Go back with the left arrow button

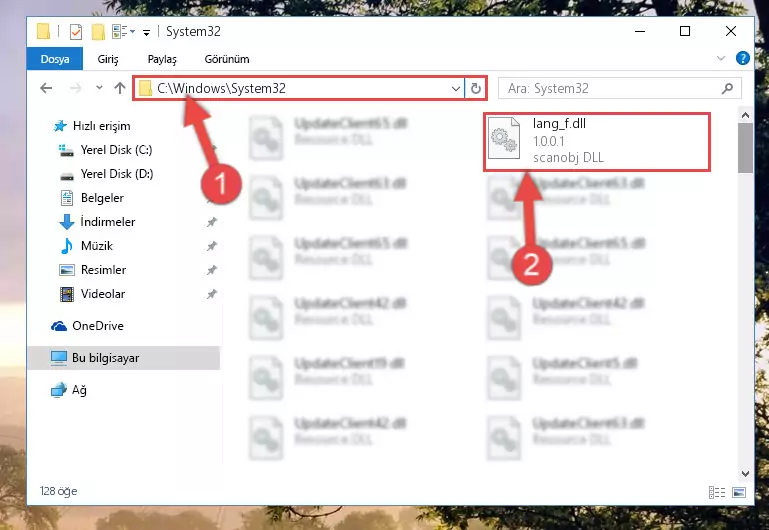pos(46,88)
